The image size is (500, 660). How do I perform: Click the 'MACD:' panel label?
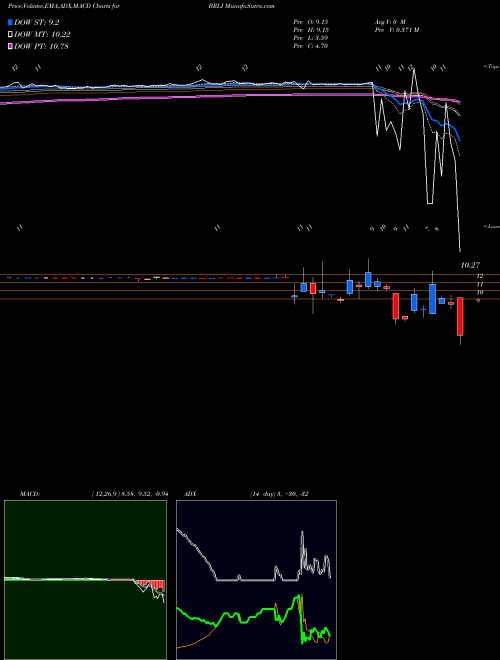pos(29,494)
